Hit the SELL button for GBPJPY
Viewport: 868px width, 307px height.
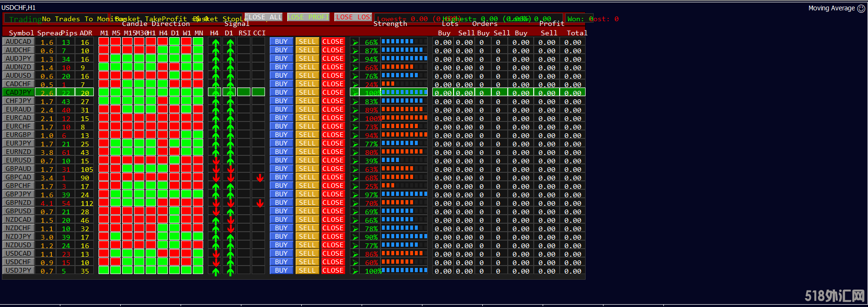[x=307, y=194]
